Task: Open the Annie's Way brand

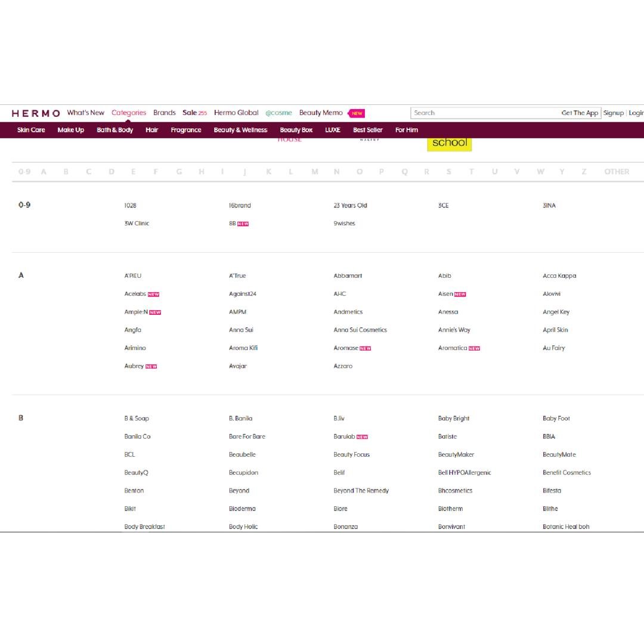Action: click(454, 330)
